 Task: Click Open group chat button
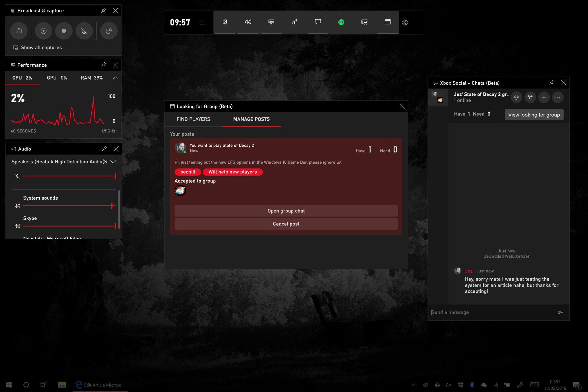pyautogui.click(x=286, y=211)
